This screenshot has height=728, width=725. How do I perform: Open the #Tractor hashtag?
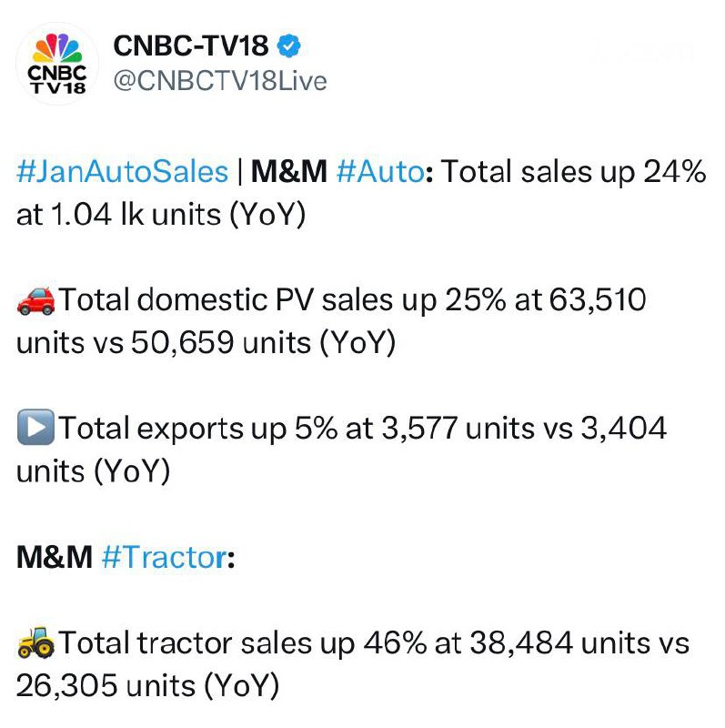165,557
